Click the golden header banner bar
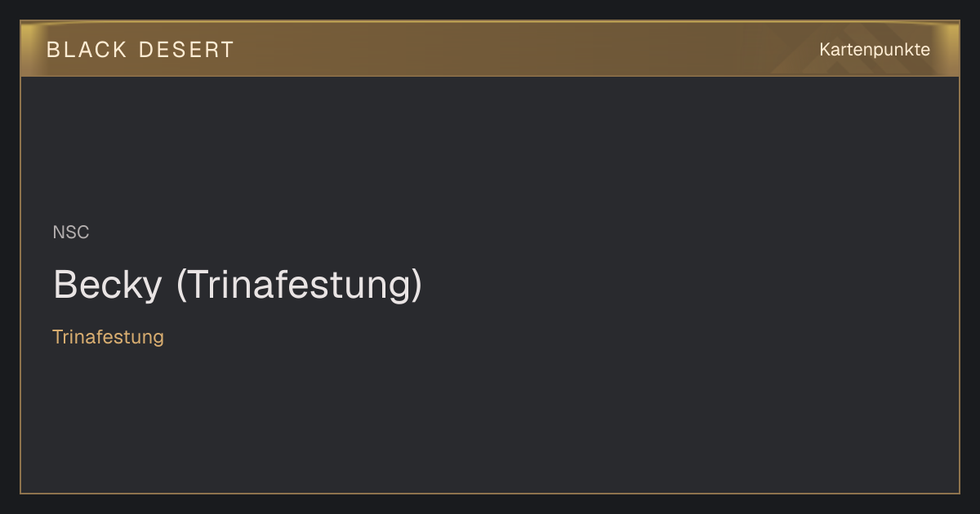980x514 pixels. [x=490, y=49]
